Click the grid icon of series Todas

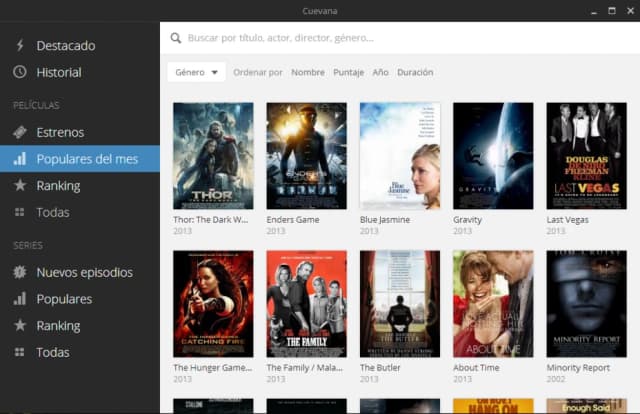(x=20, y=352)
